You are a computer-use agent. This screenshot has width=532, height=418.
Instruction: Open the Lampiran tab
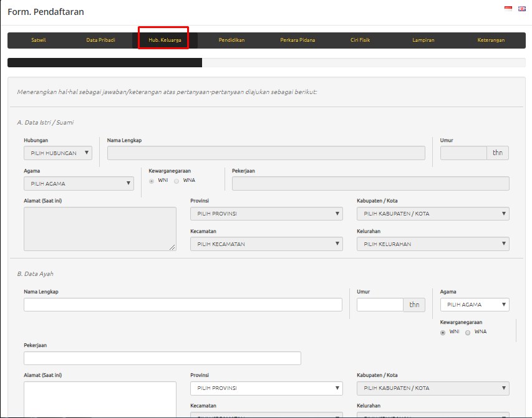tap(423, 39)
